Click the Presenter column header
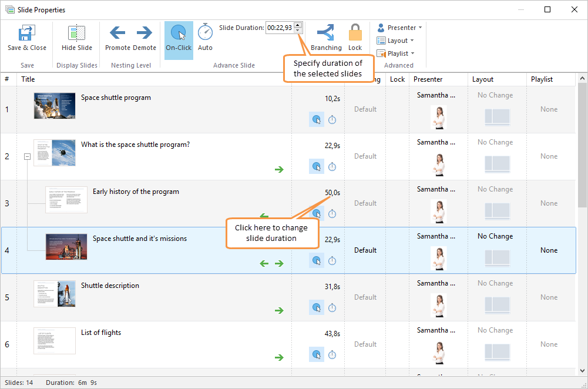Screen dimensions: 588x389 pos(428,79)
